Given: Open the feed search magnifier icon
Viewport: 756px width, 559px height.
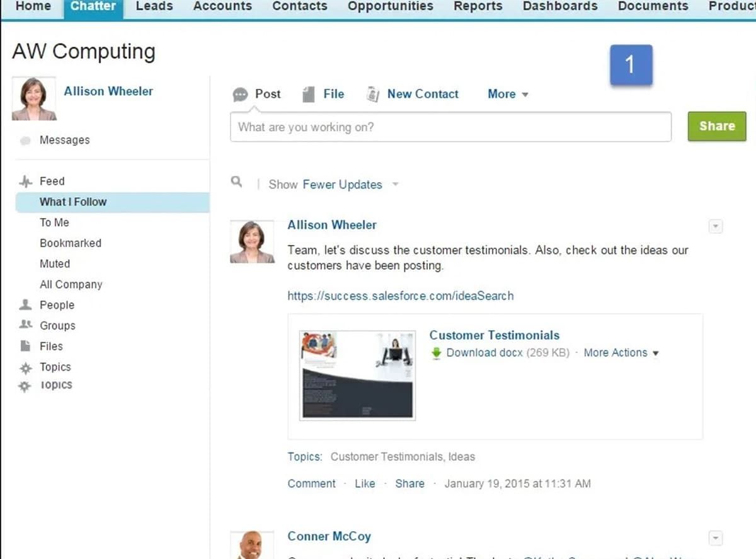Looking at the screenshot, I should tap(236, 182).
